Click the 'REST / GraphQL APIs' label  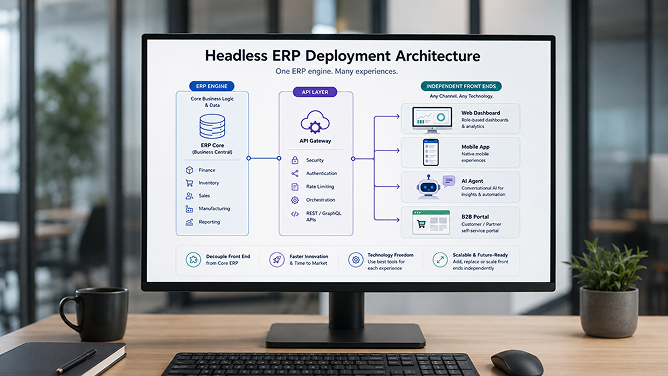click(324, 216)
